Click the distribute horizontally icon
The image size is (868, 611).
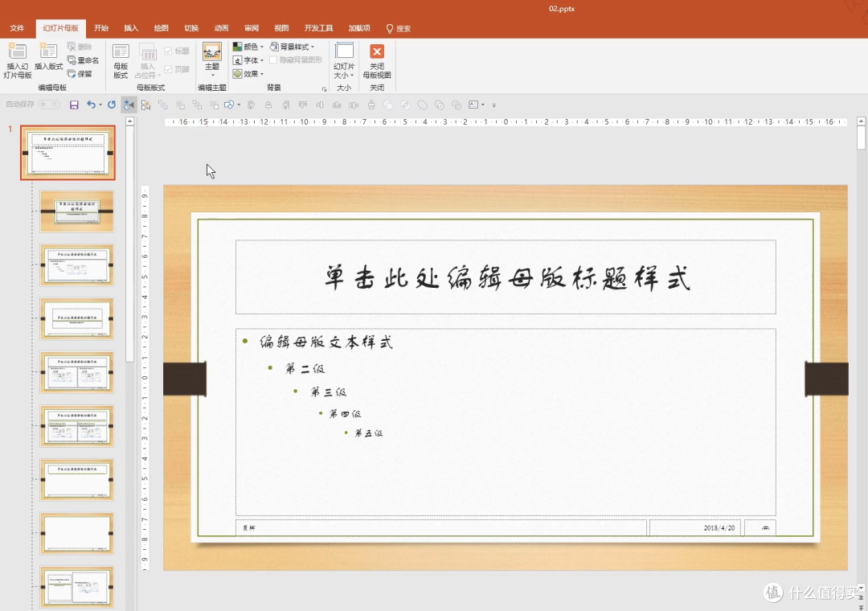(354, 105)
